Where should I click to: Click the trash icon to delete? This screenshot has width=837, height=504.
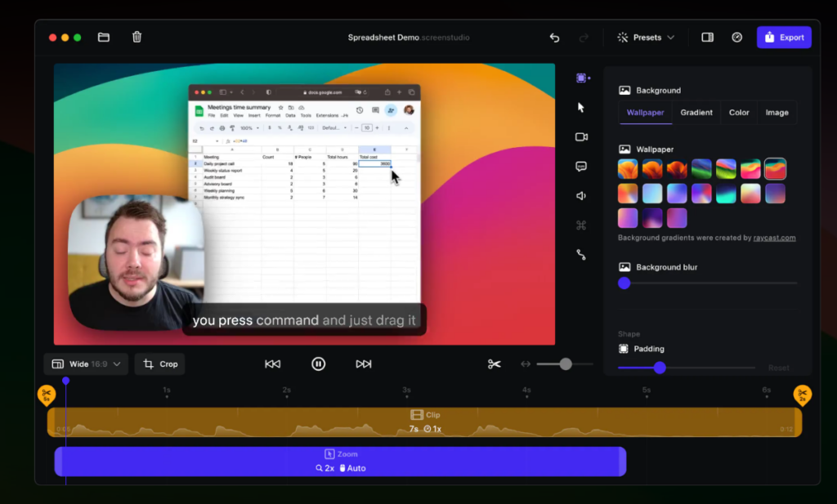137,37
